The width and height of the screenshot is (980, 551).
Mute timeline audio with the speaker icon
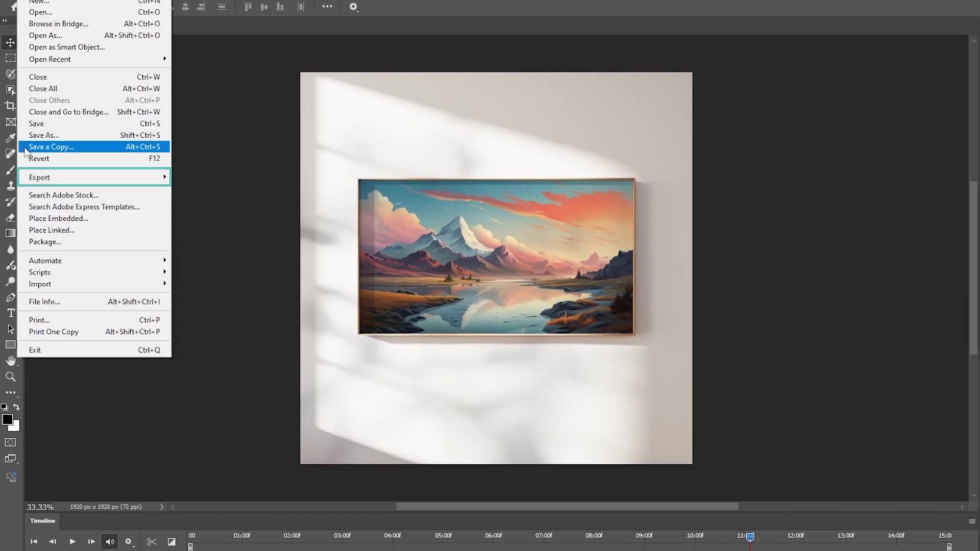[109, 542]
